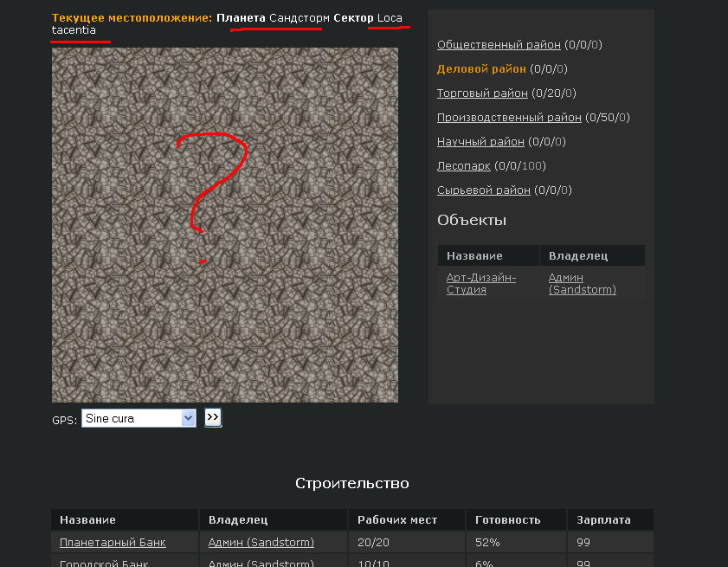
Task: Open the Лесопарк link
Action: [x=463, y=166]
